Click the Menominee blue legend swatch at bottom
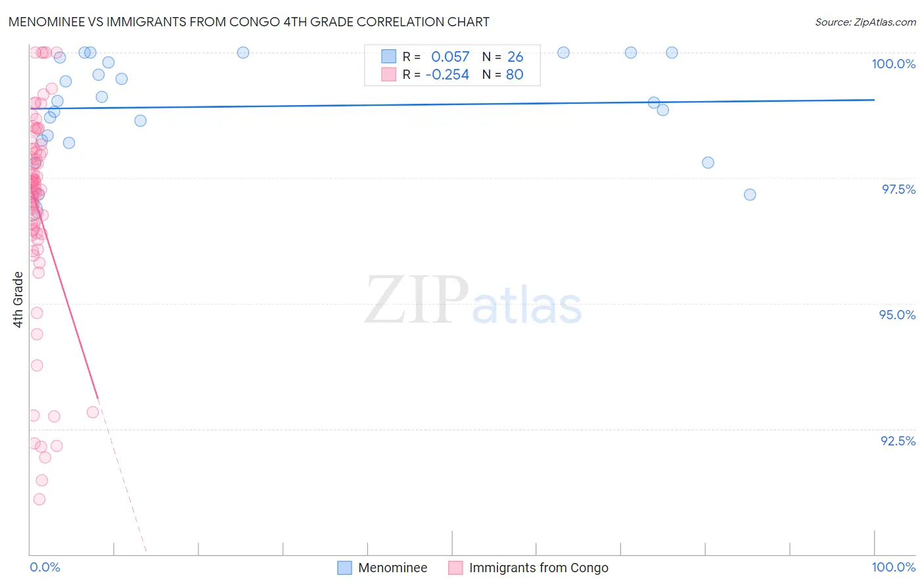 coord(344,568)
